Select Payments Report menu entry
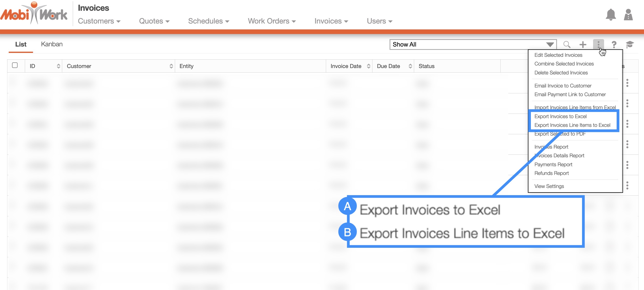 pos(553,164)
